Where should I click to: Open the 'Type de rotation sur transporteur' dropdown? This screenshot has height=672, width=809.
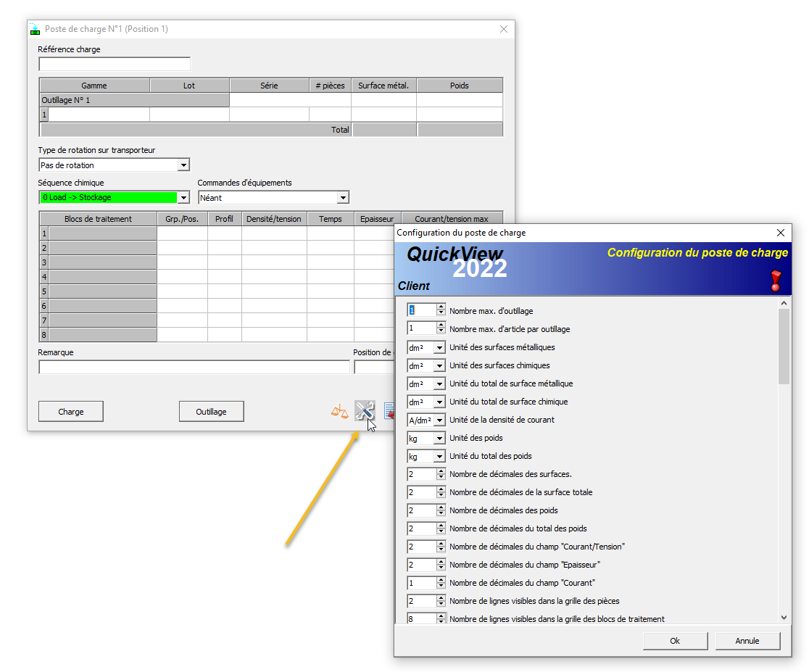coord(183,165)
